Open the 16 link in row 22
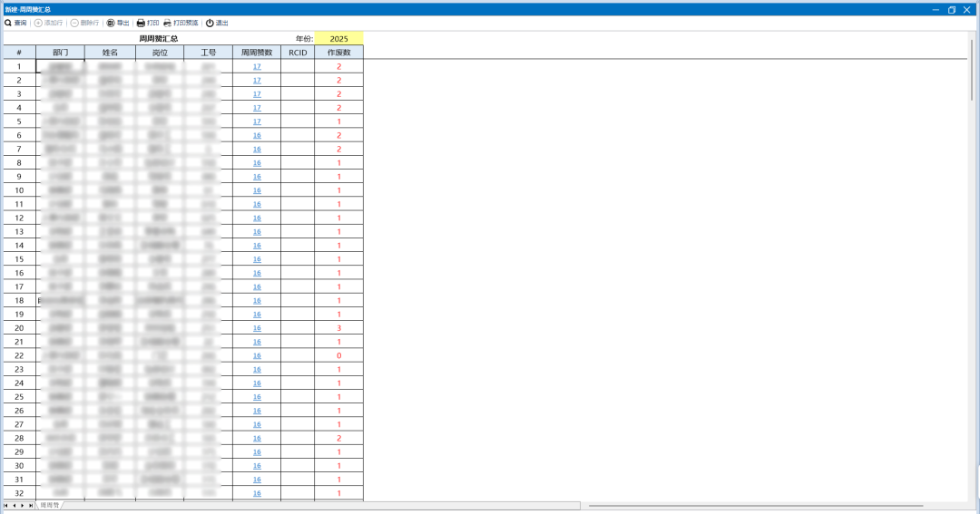 (257, 355)
